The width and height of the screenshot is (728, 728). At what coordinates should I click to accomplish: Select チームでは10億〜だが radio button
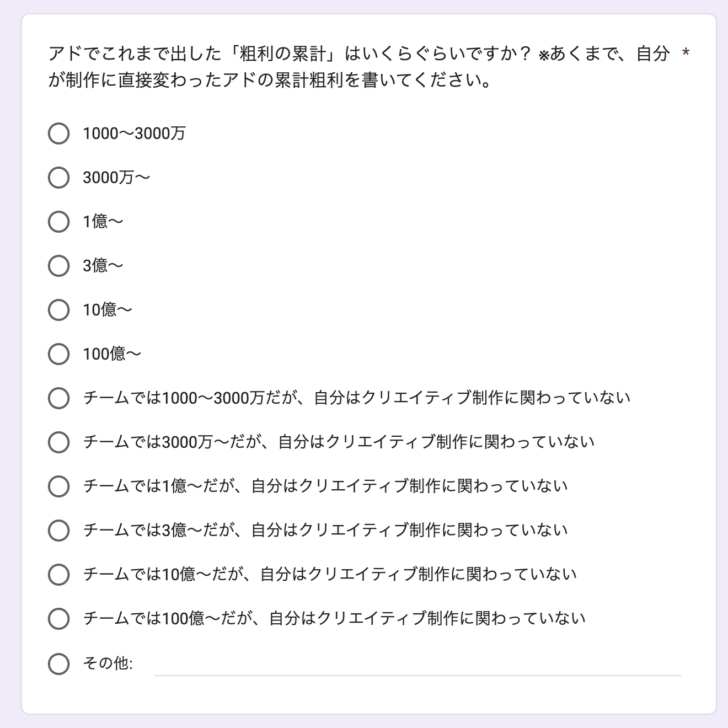click(x=58, y=575)
